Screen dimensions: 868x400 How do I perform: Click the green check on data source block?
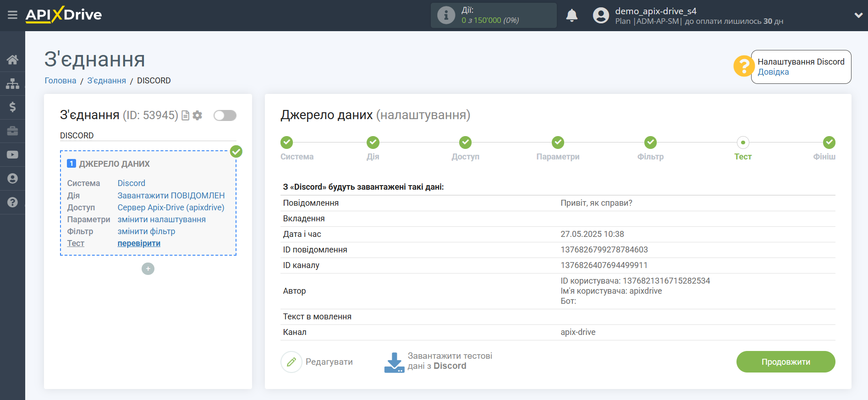(236, 151)
